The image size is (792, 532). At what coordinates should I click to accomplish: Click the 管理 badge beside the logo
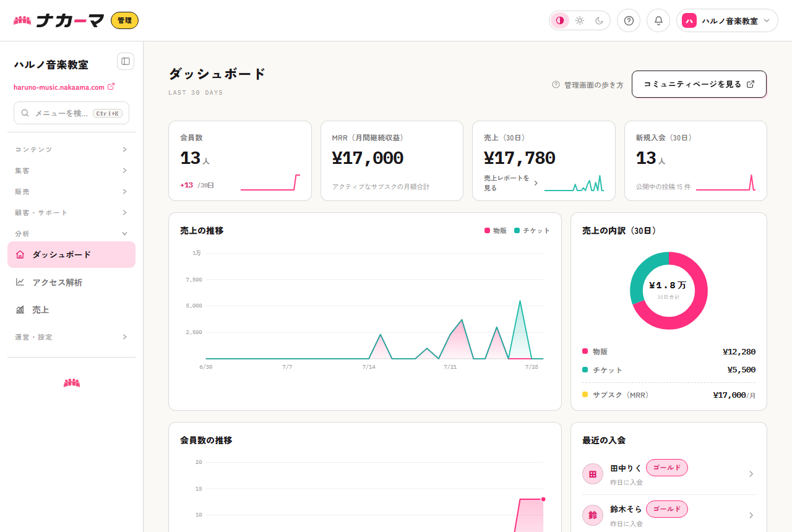(x=124, y=20)
